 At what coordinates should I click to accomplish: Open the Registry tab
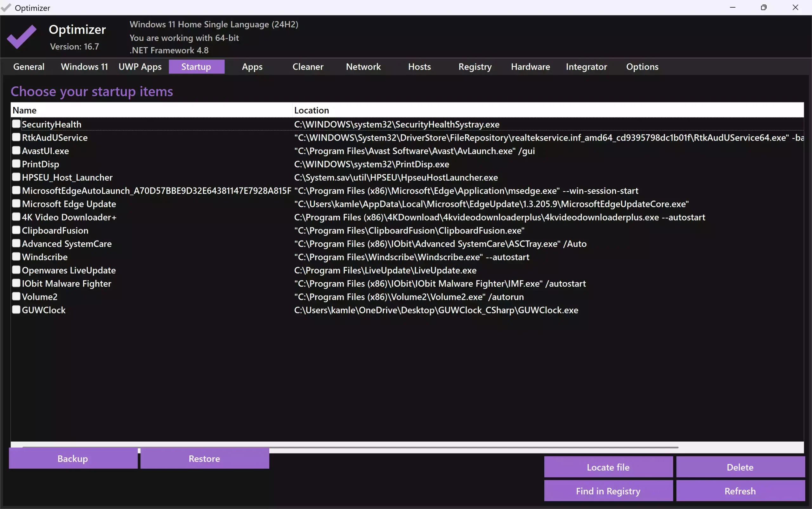[x=475, y=67]
